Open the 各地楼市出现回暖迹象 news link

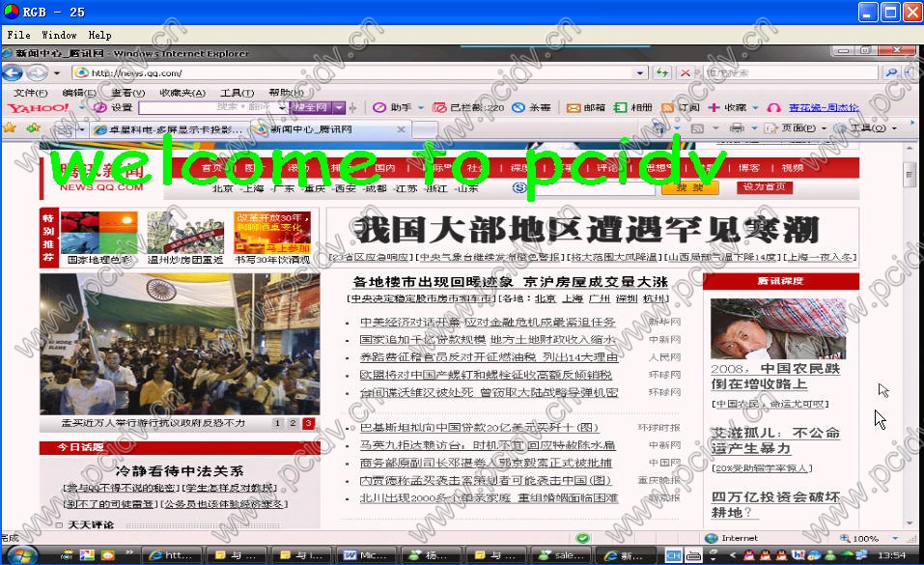tap(434, 282)
